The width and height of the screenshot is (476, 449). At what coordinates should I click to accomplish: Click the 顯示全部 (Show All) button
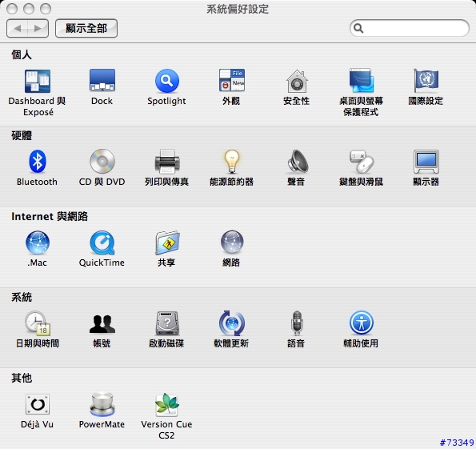click(86, 29)
